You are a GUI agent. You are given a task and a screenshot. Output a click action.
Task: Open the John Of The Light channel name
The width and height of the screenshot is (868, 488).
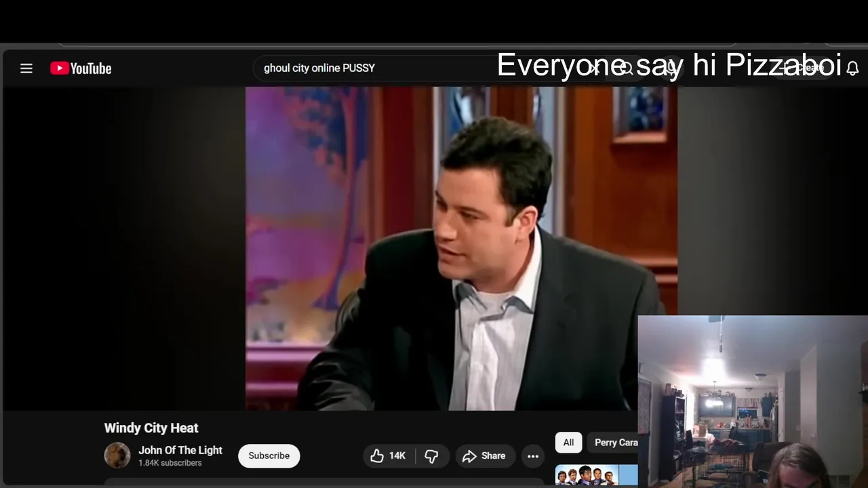point(180,450)
